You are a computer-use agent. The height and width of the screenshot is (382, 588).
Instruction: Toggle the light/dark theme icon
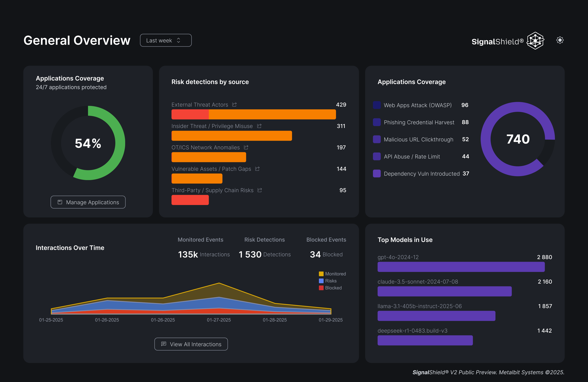pyautogui.click(x=560, y=40)
